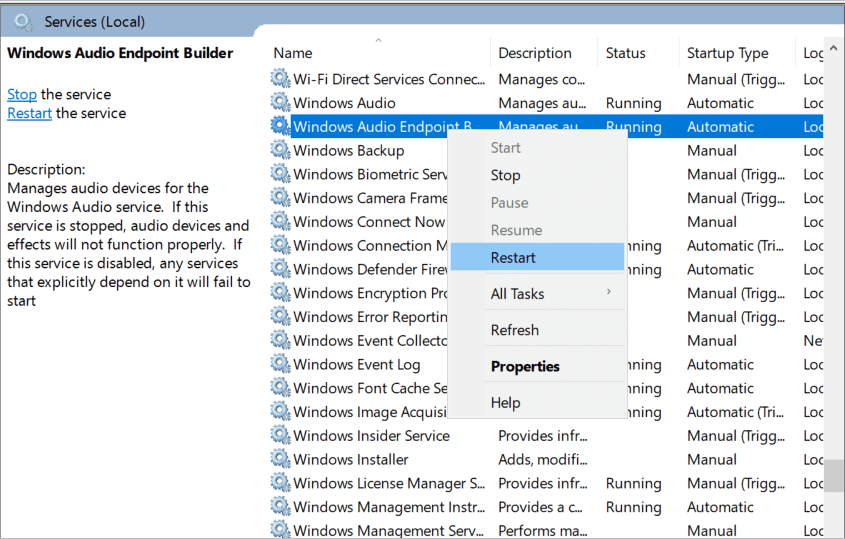Click the Windows Camera Frame gear icon
Screen dimensions: 845x539
280,197
